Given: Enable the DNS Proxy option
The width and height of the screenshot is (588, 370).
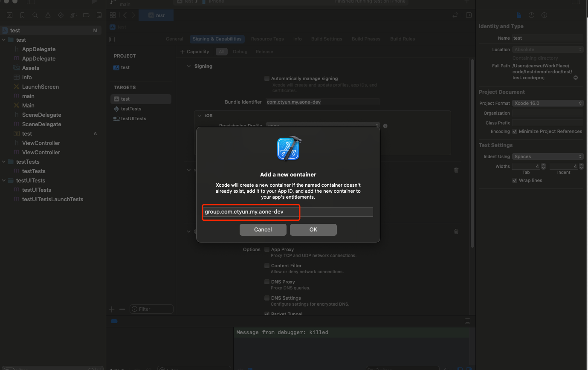Looking at the screenshot, I should (x=267, y=282).
